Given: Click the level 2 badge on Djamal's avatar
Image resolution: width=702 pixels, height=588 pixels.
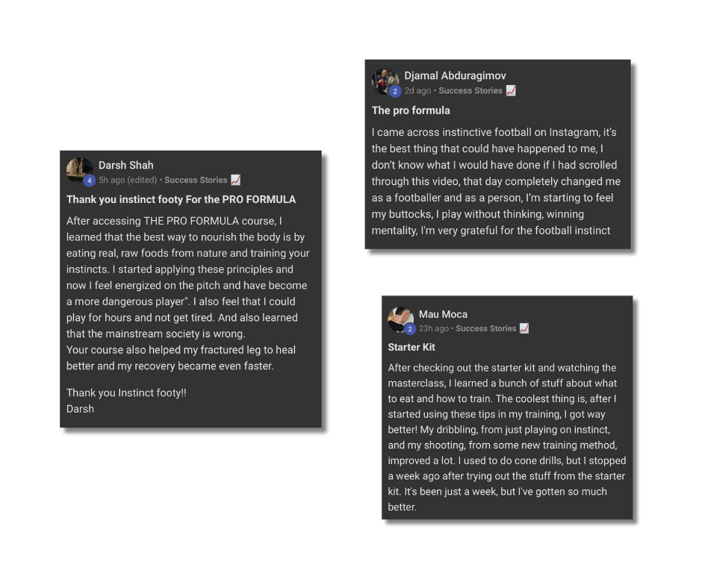Looking at the screenshot, I should pos(395,91).
